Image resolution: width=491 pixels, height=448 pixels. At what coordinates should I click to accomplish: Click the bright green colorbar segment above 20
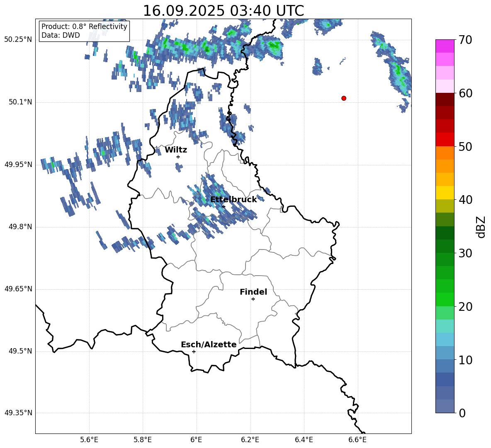(x=445, y=299)
